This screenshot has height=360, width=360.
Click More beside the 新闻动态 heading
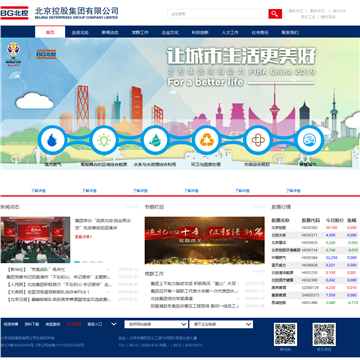point(132,207)
